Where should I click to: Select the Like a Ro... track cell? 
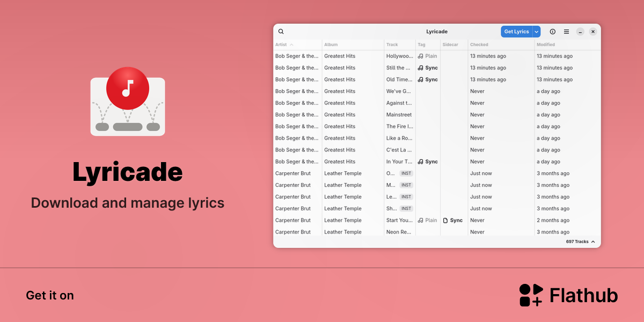399,138
